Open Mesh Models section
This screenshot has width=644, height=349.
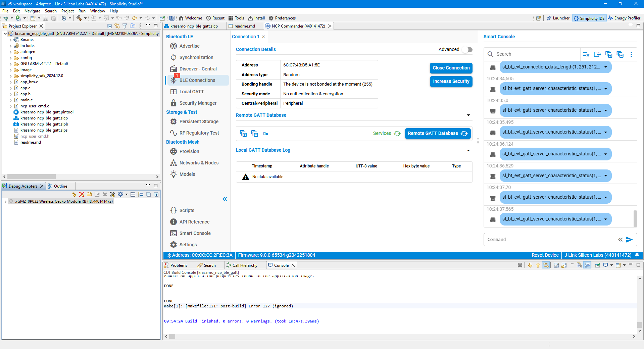187,174
